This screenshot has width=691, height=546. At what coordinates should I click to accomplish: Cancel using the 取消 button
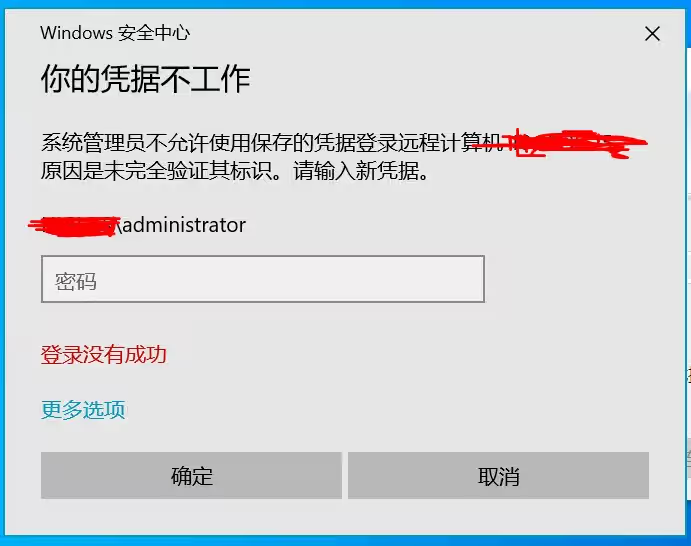point(498,475)
